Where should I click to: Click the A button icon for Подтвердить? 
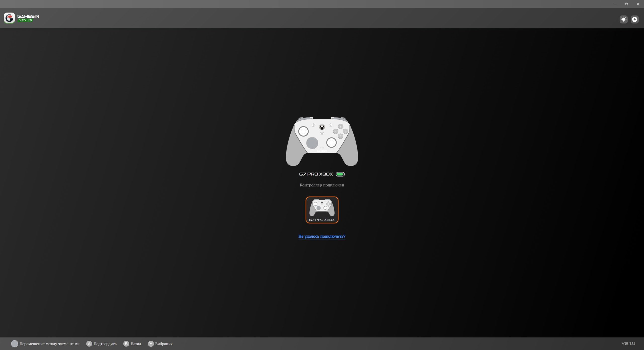coord(89,344)
